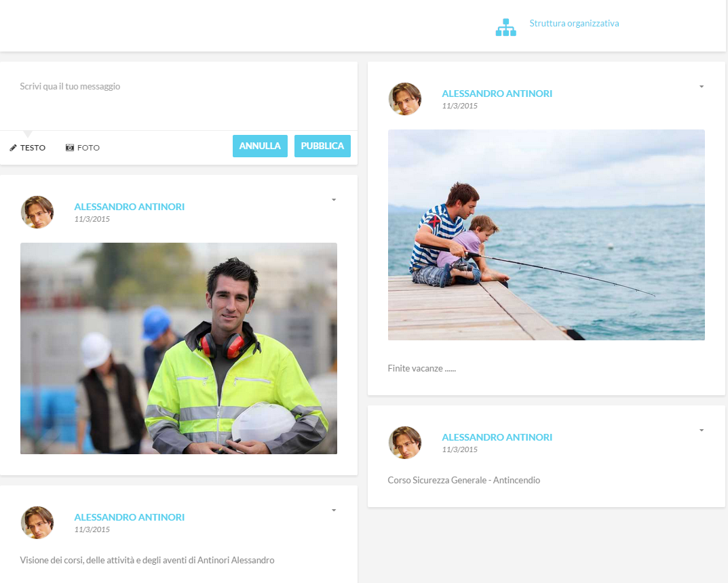Click the 'Finite vacanze ......' caption

pyautogui.click(x=422, y=368)
